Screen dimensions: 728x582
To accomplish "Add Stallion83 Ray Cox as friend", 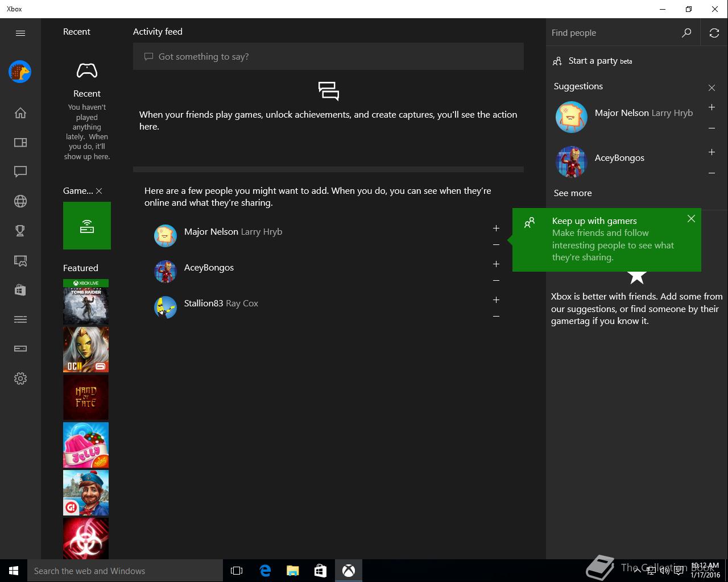I will pyautogui.click(x=496, y=300).
